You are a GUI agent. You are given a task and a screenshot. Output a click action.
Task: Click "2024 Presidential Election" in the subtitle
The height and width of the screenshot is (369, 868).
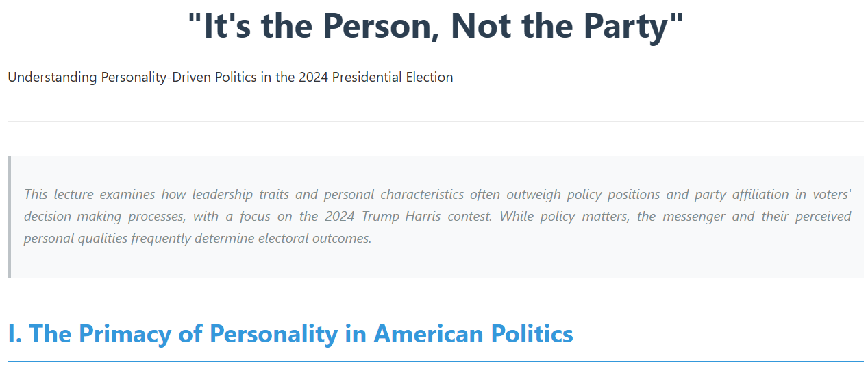(x=375, y=77)
